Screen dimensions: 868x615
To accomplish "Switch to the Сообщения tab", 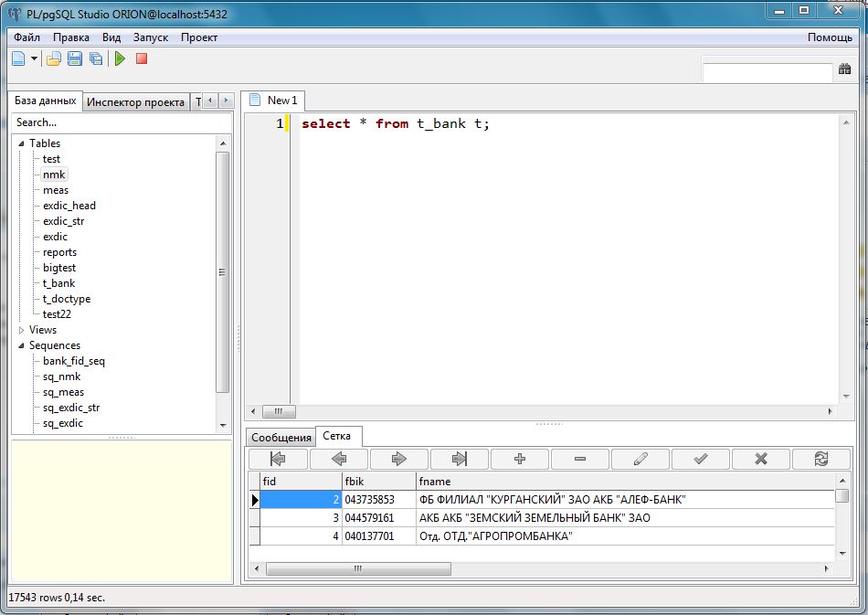I will point(281,438).
